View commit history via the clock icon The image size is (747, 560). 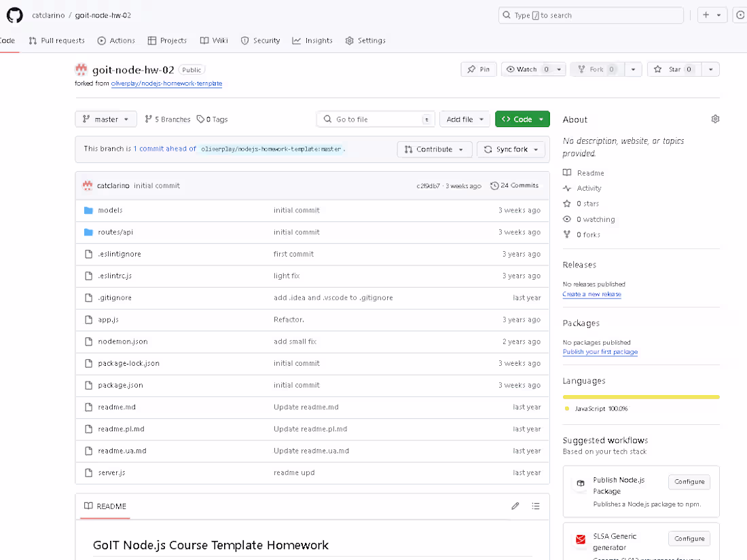(x=494, y=185)
